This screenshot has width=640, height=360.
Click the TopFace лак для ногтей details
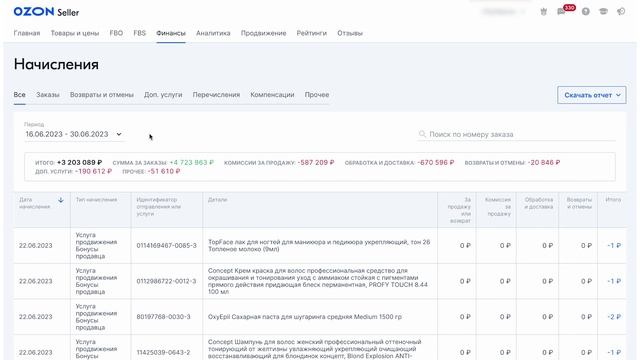point(319,245)
